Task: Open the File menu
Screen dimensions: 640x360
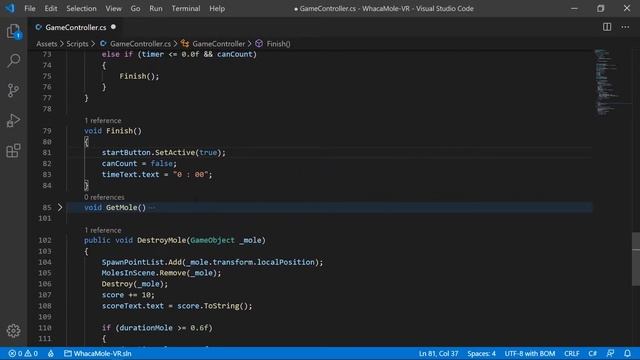Action: pyautogui.click(x=30, y=8)
